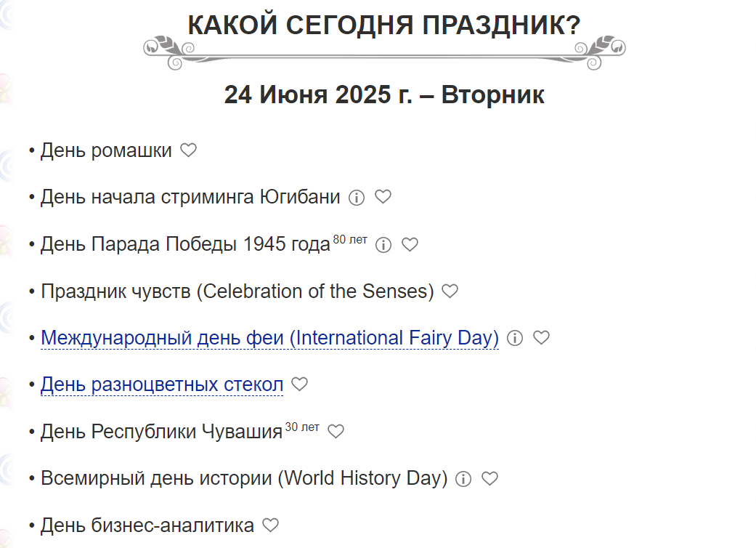Click heart next to Праздник чувств
The width and height of the screenshot is (756, 548).
[450, 291]
